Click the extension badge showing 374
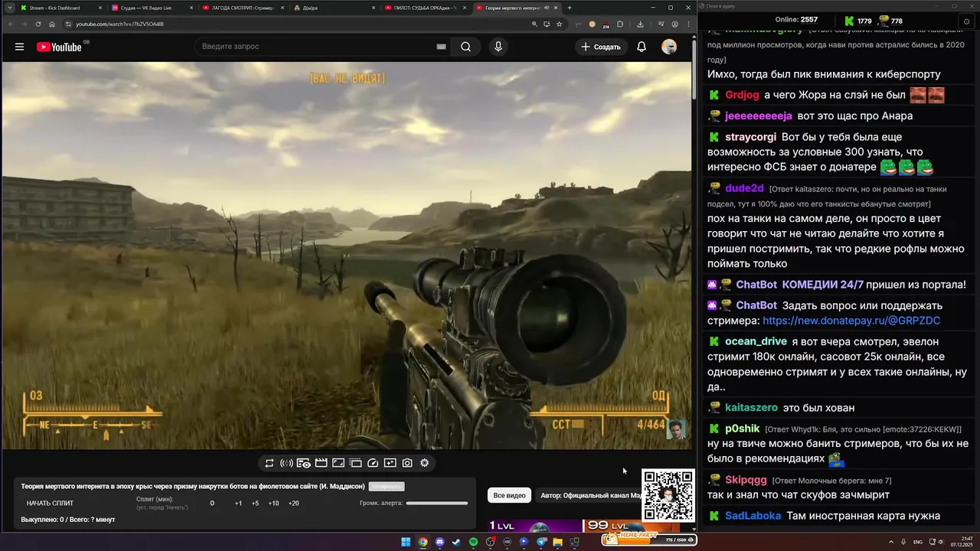The image size is (980, 551). [606, 24]
